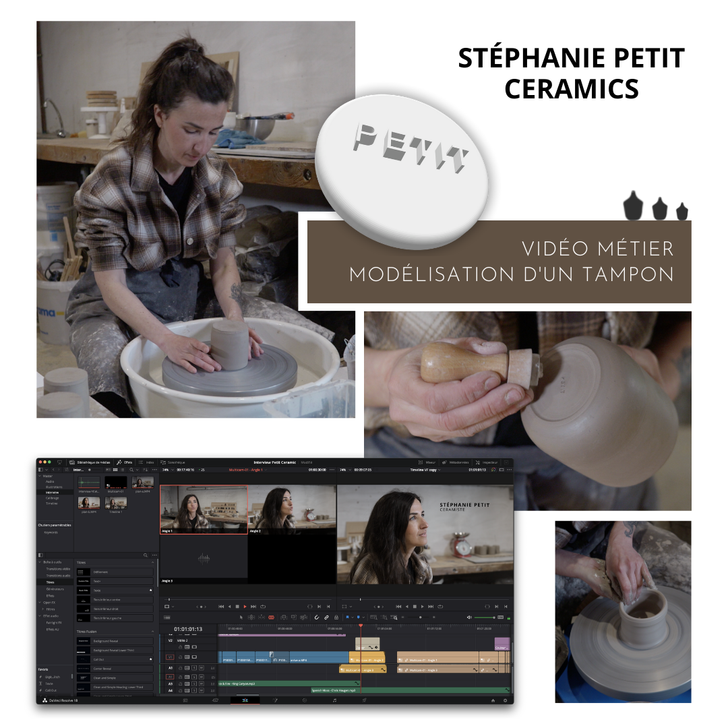Open the Index panel
The image size is (728, 728).
click(x=146, y=462)
